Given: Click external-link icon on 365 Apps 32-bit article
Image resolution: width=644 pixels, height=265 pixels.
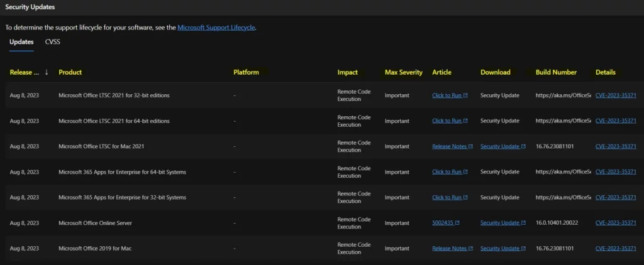Looking at the screenshot, I should coord(465,197).
